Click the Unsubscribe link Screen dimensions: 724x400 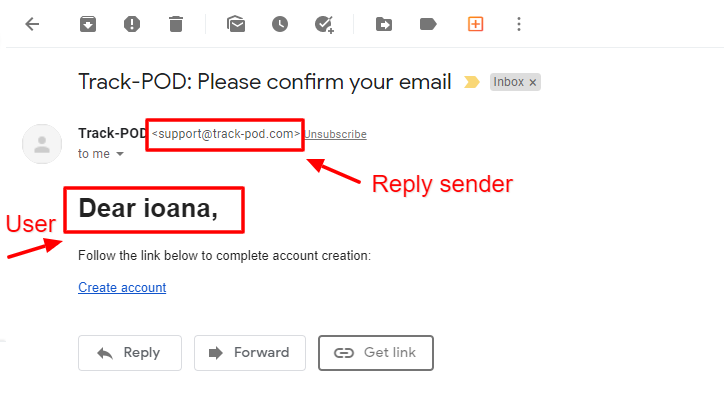point(336,134)
